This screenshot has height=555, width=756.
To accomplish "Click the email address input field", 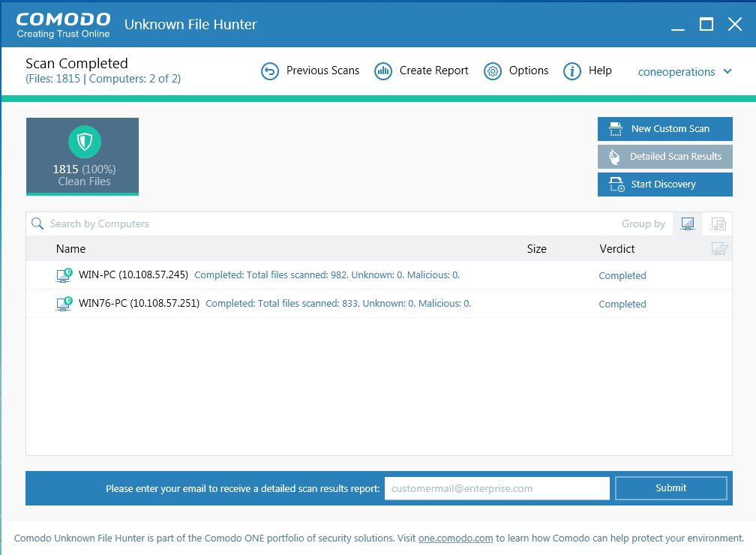I will tap(497, 488).
